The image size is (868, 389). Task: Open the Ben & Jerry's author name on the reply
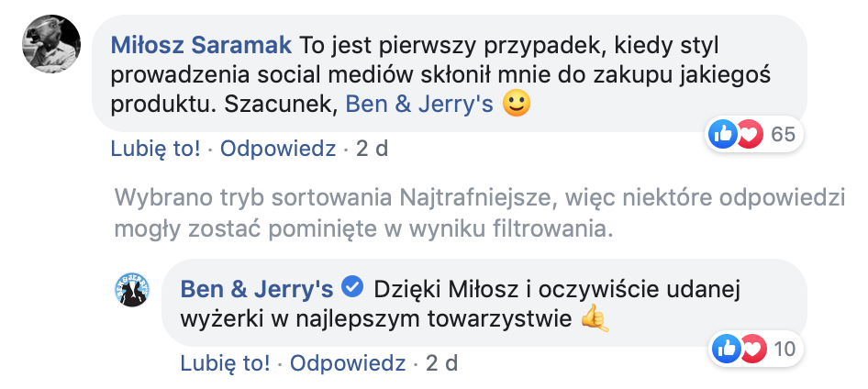pos(256,289)
